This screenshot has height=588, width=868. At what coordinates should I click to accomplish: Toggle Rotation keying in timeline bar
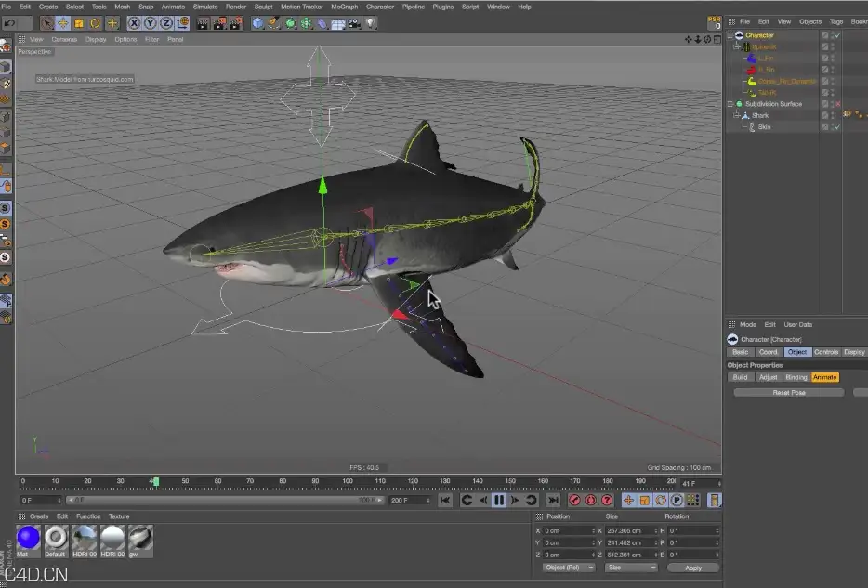pos(661,500)
